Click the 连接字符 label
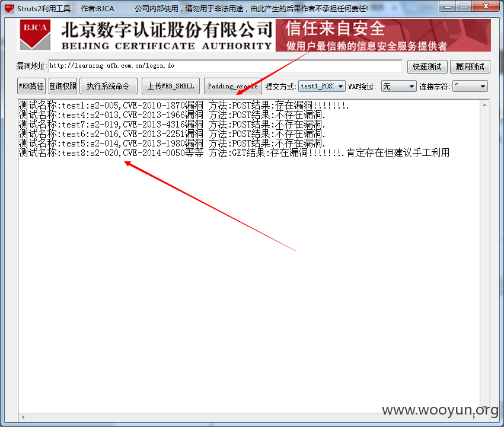Viewport: 504px width, 427px height. pos(435,87)
